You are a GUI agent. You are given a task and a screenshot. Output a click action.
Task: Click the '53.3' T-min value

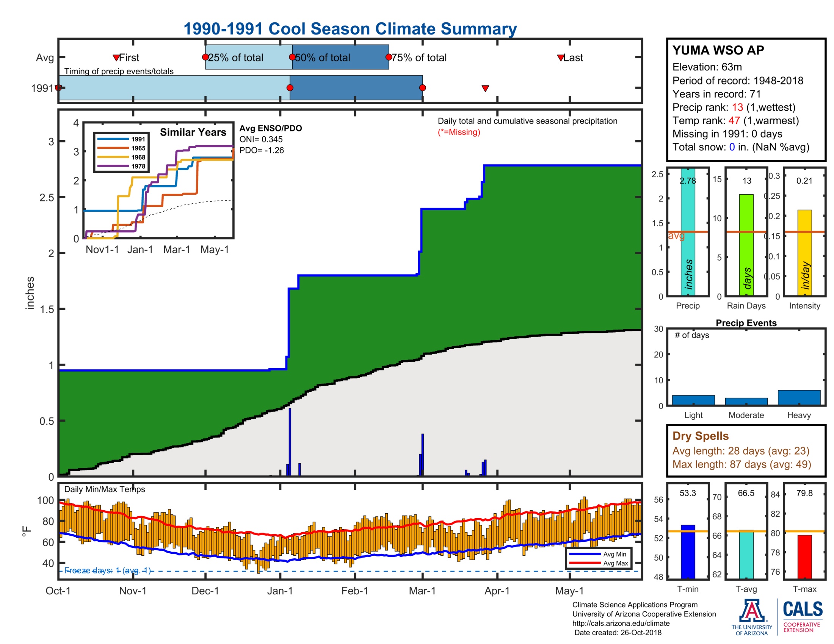pos(688,493)
